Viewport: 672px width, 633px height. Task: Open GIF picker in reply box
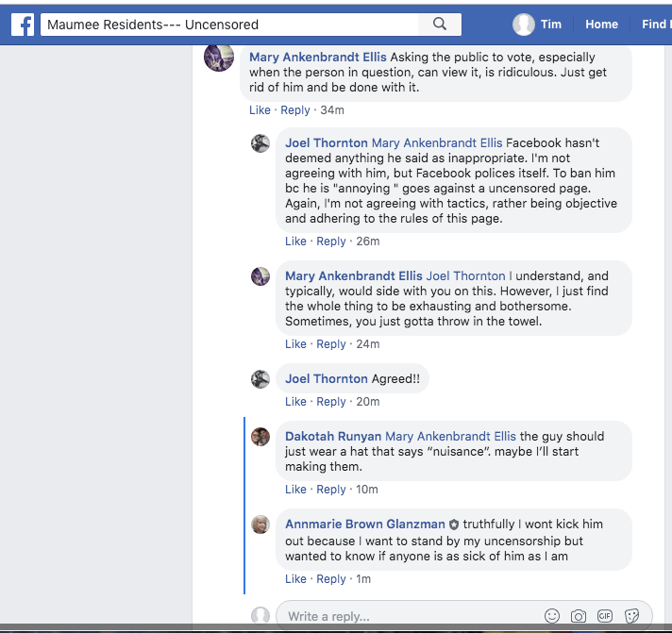click(605, 616)
